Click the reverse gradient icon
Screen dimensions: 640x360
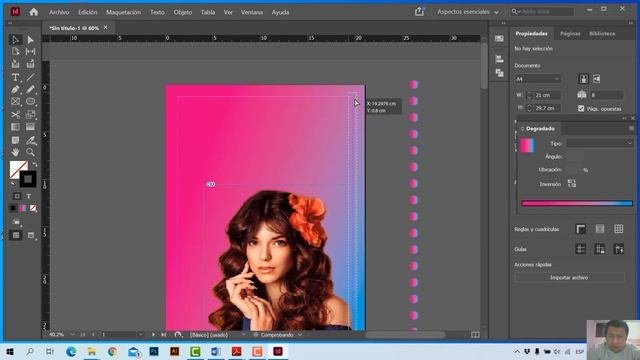pos(571,183)
